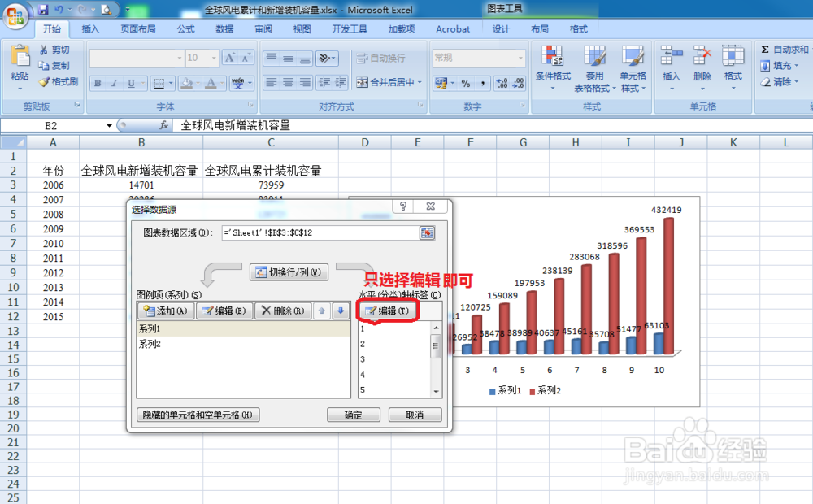The image size is (813, 504).
Task: Open the font size dropdown
Action: 214,58
